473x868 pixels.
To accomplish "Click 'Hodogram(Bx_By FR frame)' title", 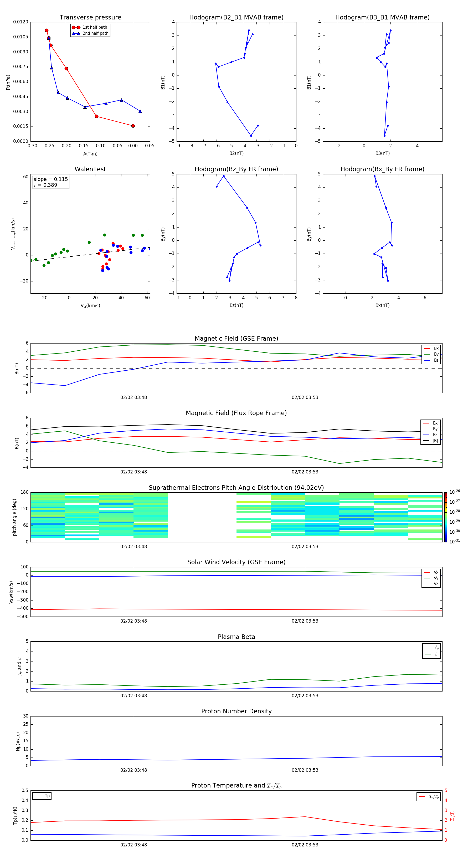I will [x=382, y=169].
